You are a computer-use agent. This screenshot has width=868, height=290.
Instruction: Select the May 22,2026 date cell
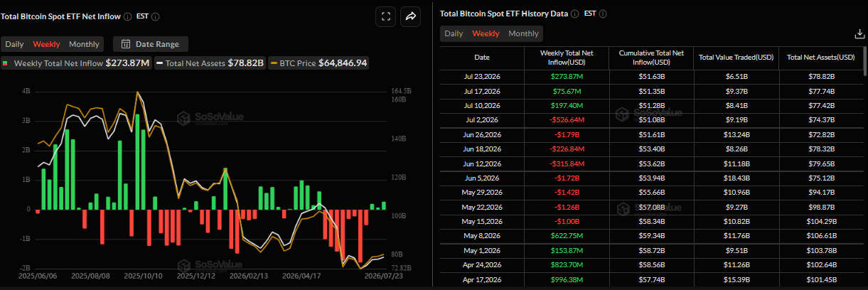tap(482, 207)
